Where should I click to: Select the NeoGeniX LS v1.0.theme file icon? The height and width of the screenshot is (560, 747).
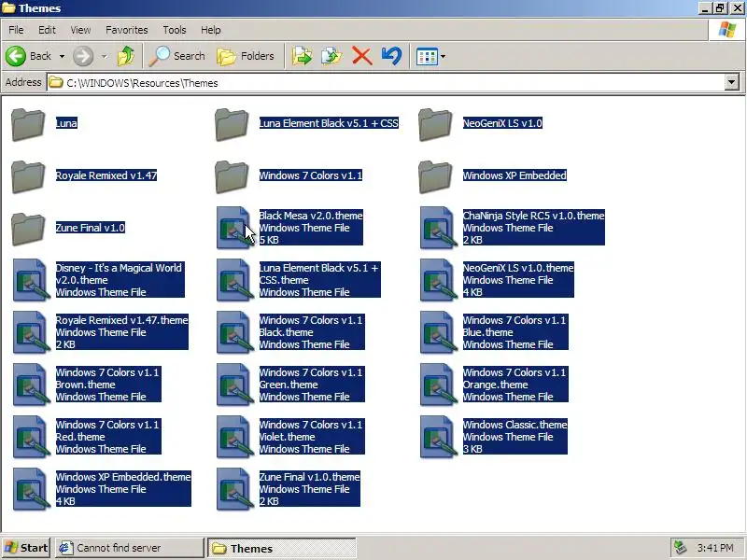(437, 280)
